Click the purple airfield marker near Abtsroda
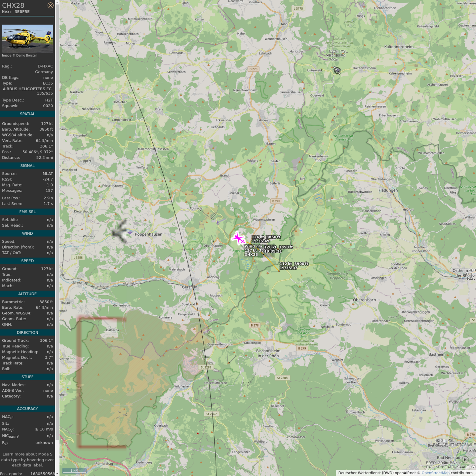This screenshot has height=476, width=476. pyautogui.click(x=218, y=223)
